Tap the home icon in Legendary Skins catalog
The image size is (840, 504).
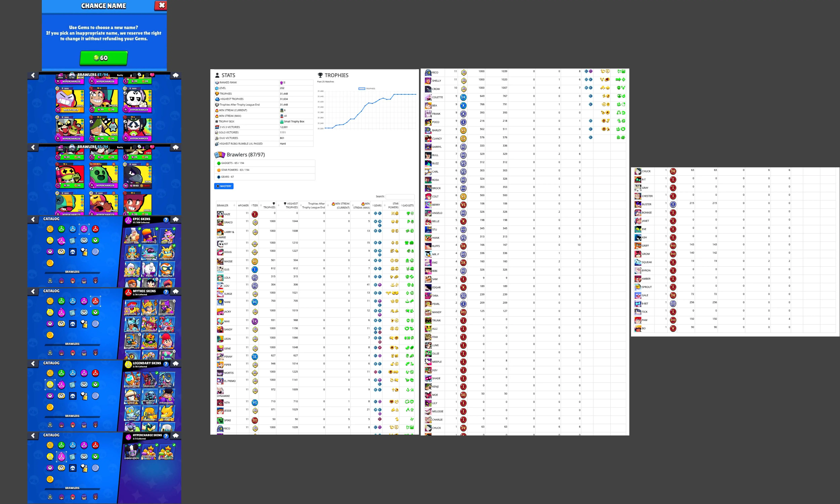click(x=176, y=363)
